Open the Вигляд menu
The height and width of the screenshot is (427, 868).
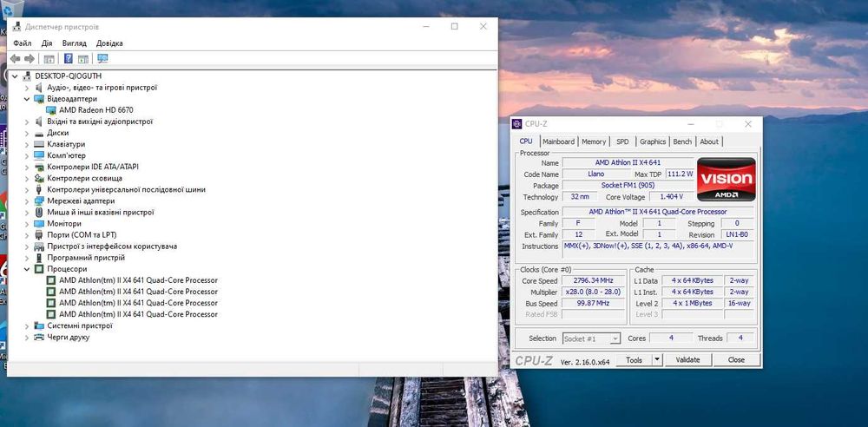point(75,43)
